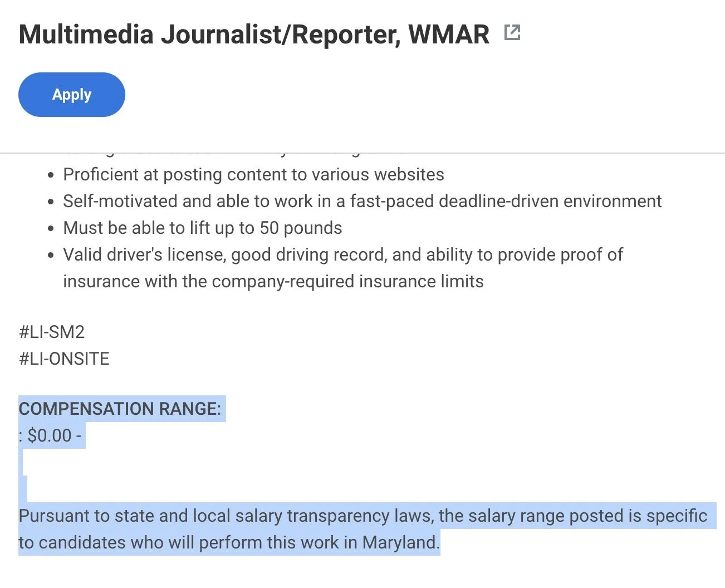The width and height of the screenshot is (725, 588).
Task: Open job posting via external link icon
Action: pyautogui.click(x=512, y=33)
